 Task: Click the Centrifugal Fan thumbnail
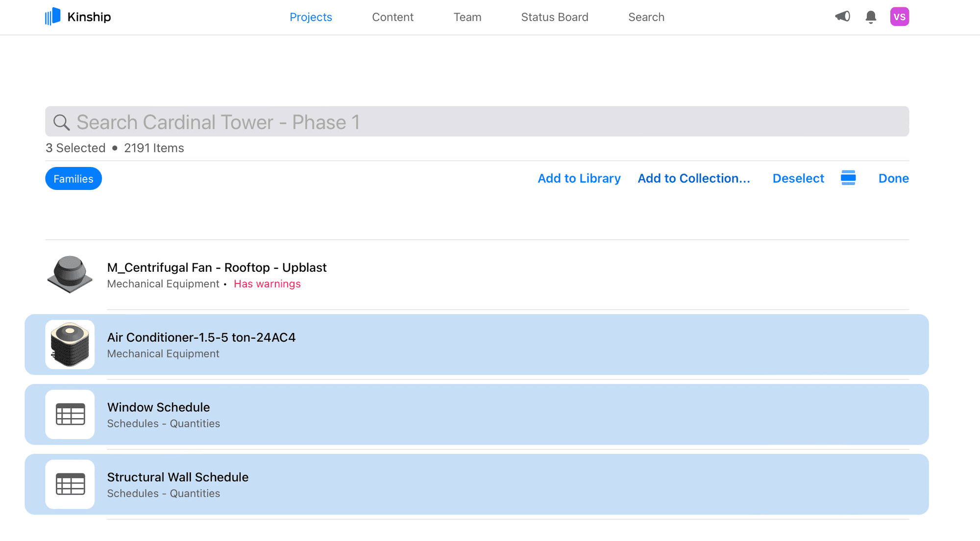pyautogui.click(x=70, y=274)
